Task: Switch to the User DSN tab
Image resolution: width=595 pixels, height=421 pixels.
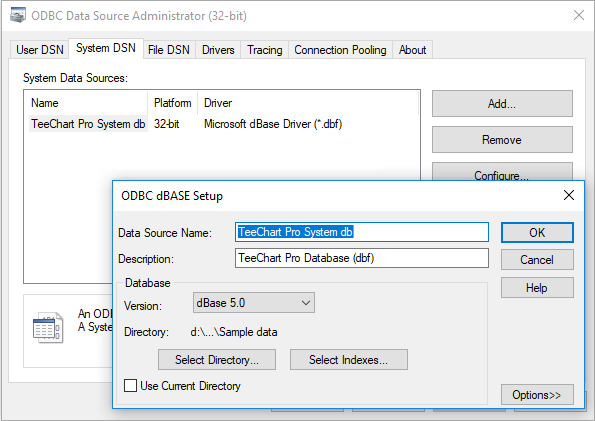Action: point(39,50)
